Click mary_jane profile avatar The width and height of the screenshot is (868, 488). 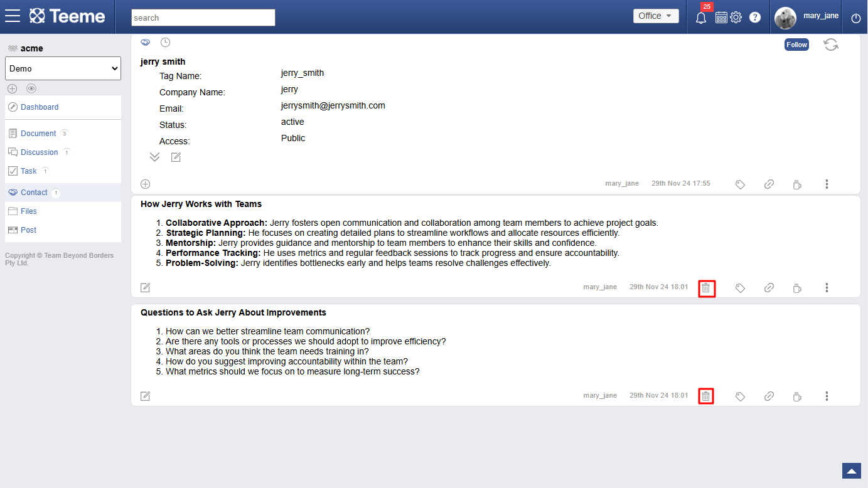point(785,18)
